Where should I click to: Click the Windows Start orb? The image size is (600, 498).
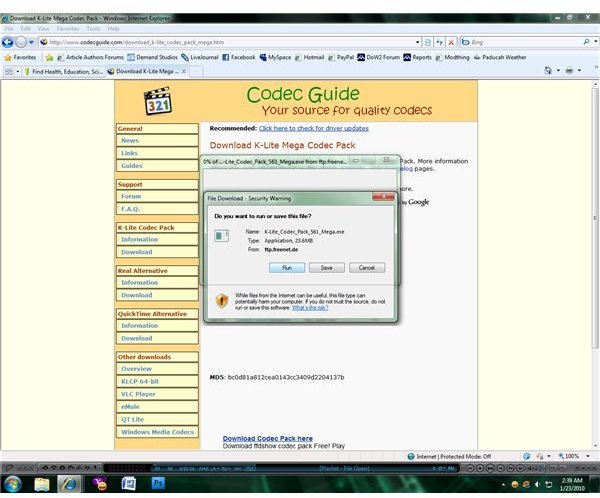[13, 484]
